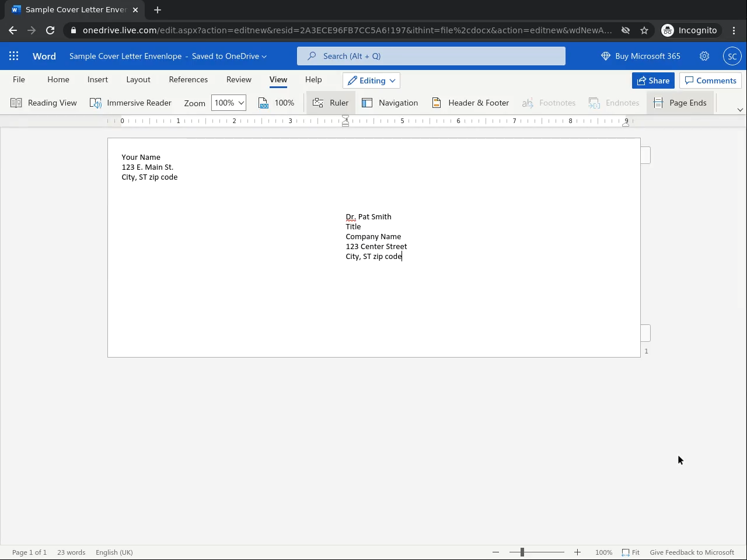
Task: Click Give Feedback to Microsoft
Action: click(x=692, y=552)
